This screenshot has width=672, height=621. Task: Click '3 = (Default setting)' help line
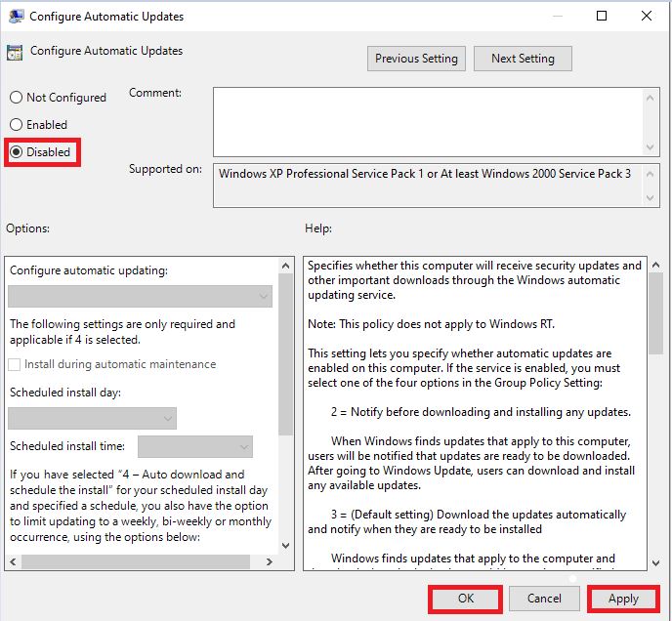pyautogui.click(x=479, y=515)
